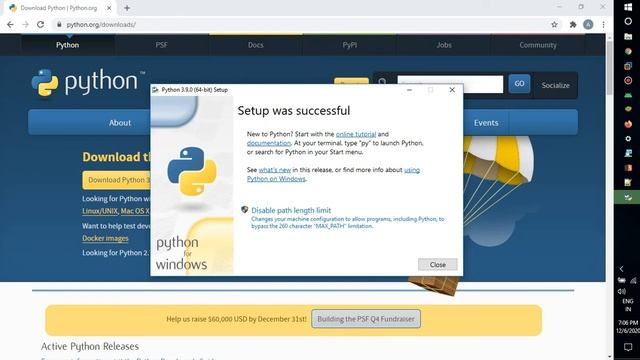Select the PSF top navigation tab
This screenshot has height=360, width=640.
tap(161, 45)
